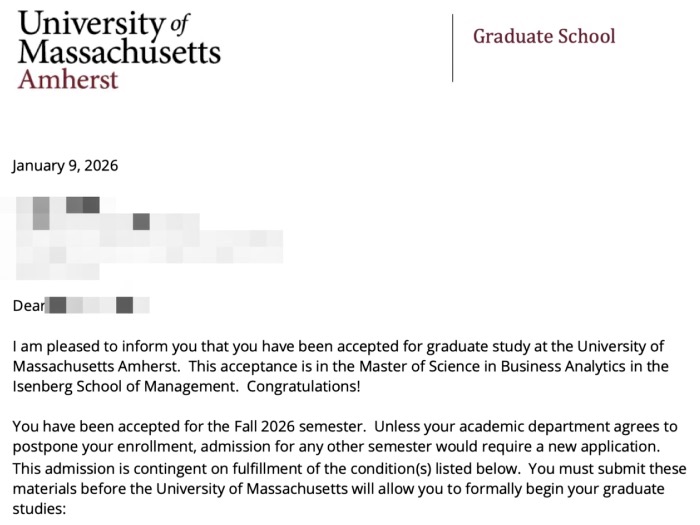This screenshot has width=700, height=525.
Task: Click the word "Amherst" in the logo
Action: [x=68, y=79]
